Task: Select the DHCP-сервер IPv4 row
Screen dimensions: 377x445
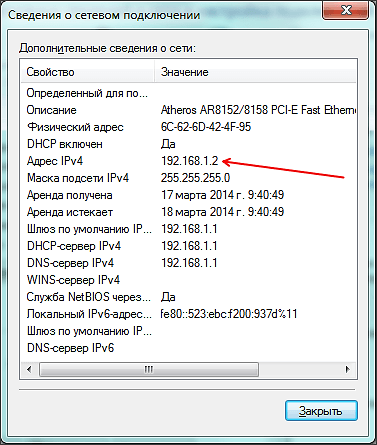Action: point(189,246)
